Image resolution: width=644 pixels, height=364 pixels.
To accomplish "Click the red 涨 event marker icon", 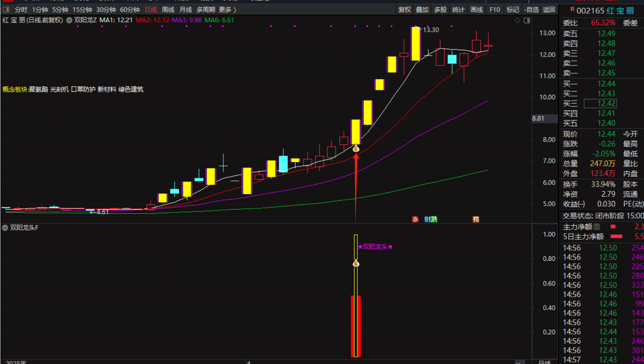I will [x=415, y=219].
